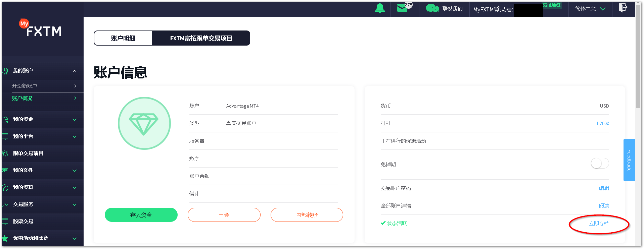Switch to the 账户明细 tab

(123, 38)
